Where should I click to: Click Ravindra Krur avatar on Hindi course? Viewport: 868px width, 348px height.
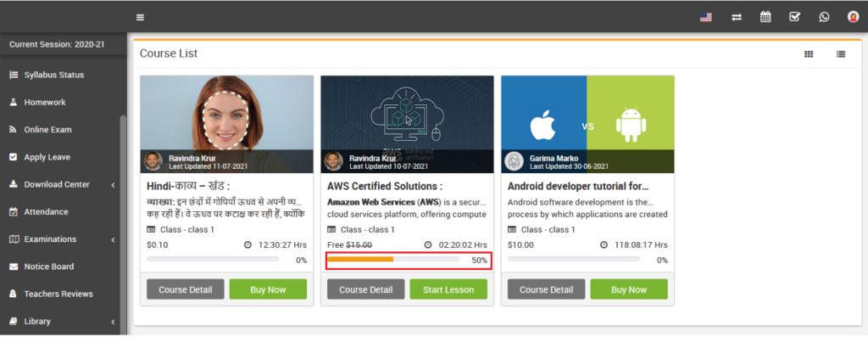[153, 161]
